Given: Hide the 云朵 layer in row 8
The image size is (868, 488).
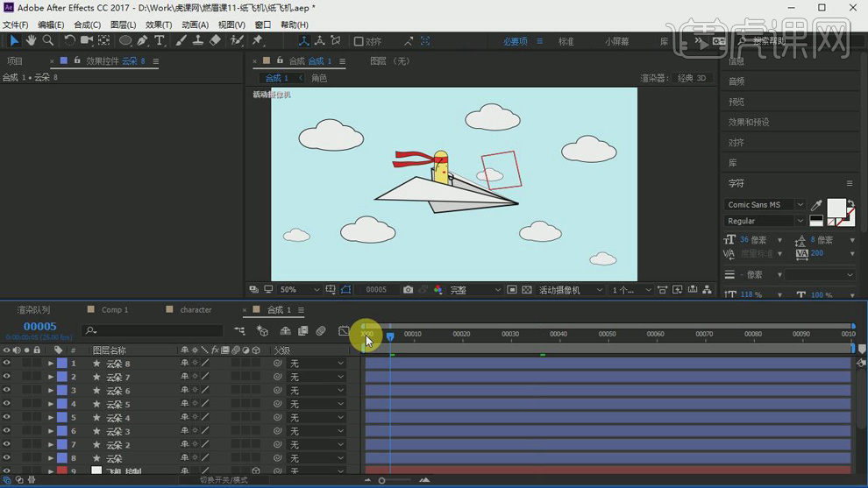Looking at the screenshot, I should [7, 457].
